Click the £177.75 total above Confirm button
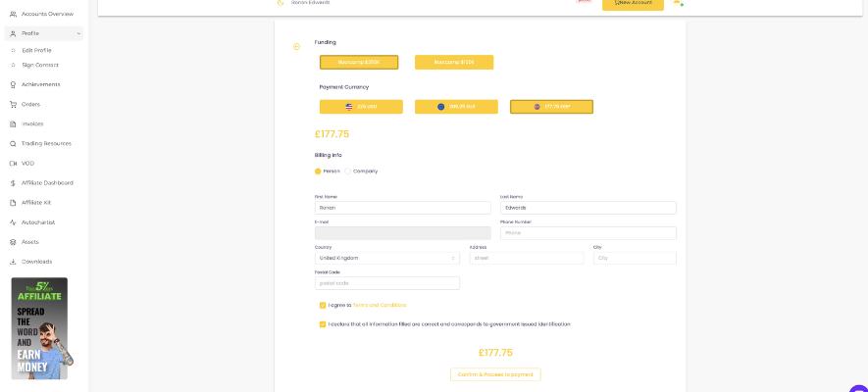The width and height of the screenshot is (868, 392). coord(495,353)
